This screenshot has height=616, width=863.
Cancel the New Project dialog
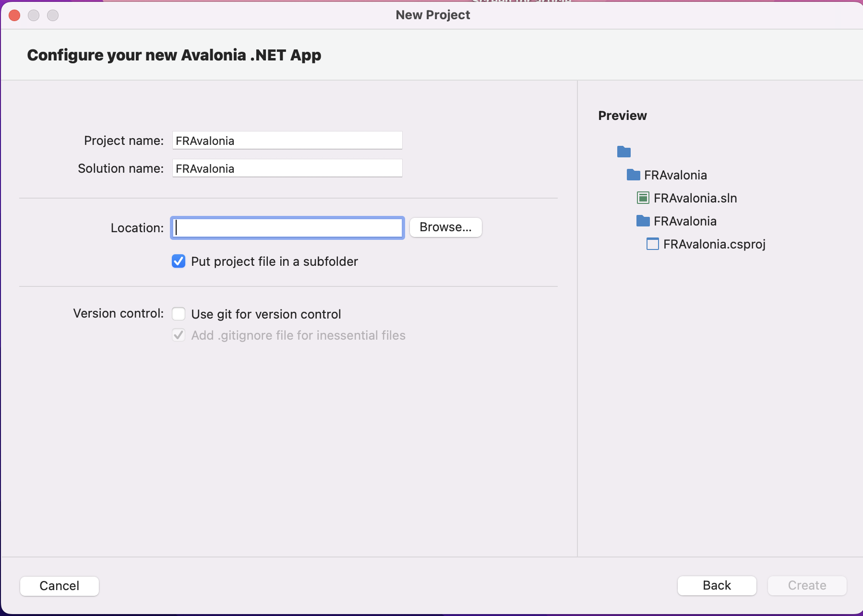tap(60, 586)
